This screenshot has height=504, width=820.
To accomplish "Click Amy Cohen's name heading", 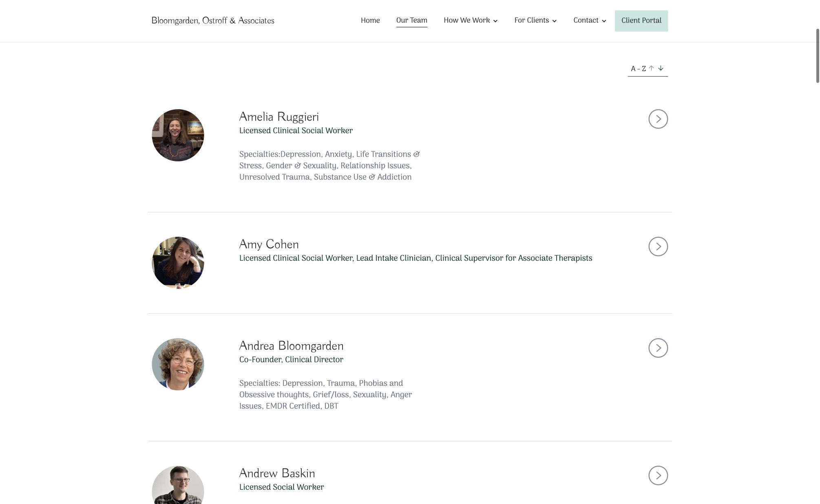I will coord(269,244).
